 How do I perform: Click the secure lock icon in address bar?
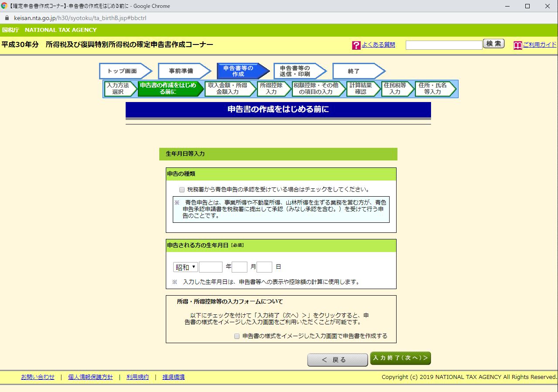[6, 18]
